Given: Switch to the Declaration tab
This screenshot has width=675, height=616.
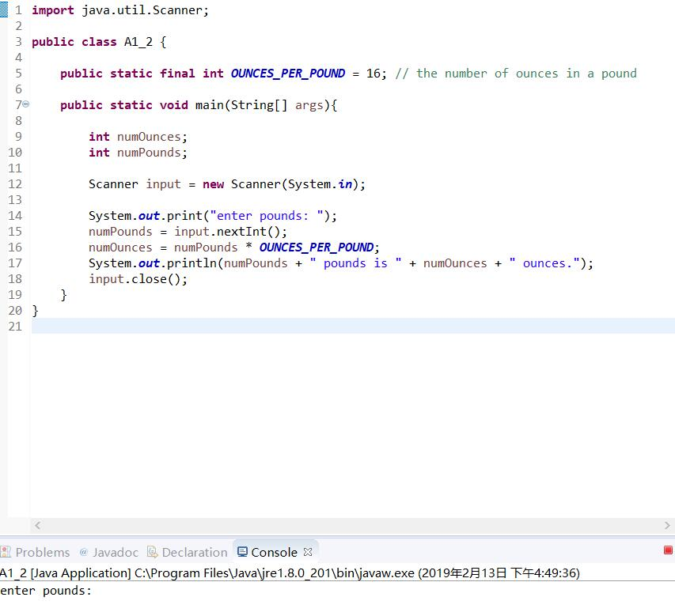Looking at the screenshot, I should point(188,552).
